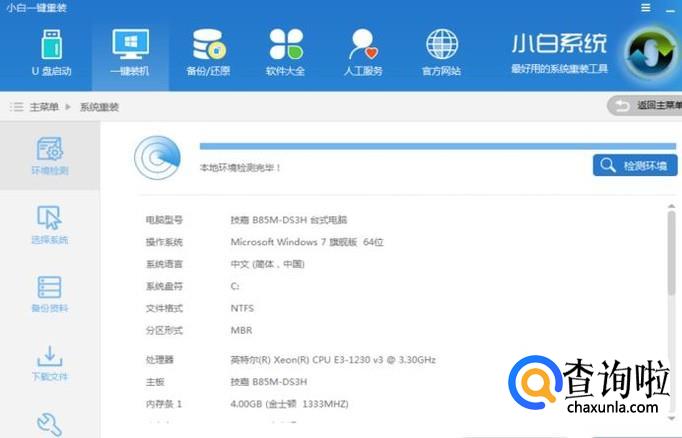The width and height of the screenshot is (682, 438).
Task: Click the 中文 (简体，中国) value
Action: (267, 264)
